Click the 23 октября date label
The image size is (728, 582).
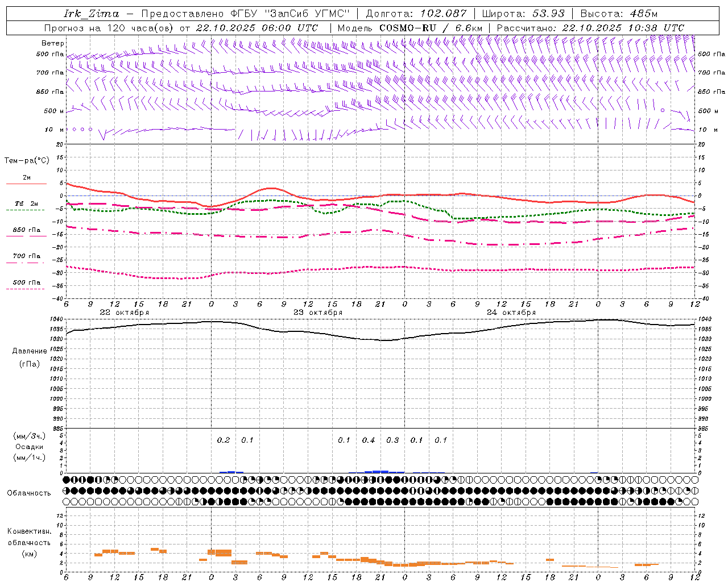pos(318,313)
